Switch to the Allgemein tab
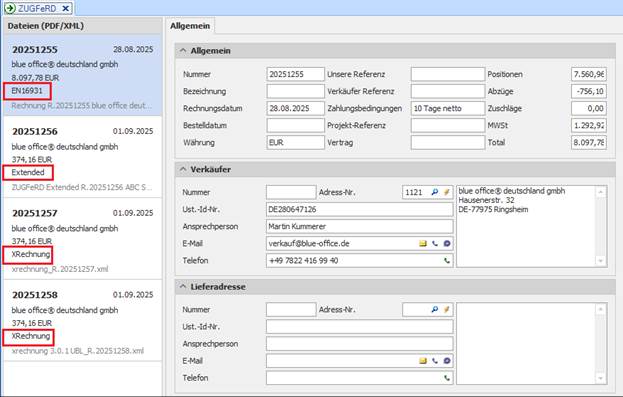 [x=190, y=26]
